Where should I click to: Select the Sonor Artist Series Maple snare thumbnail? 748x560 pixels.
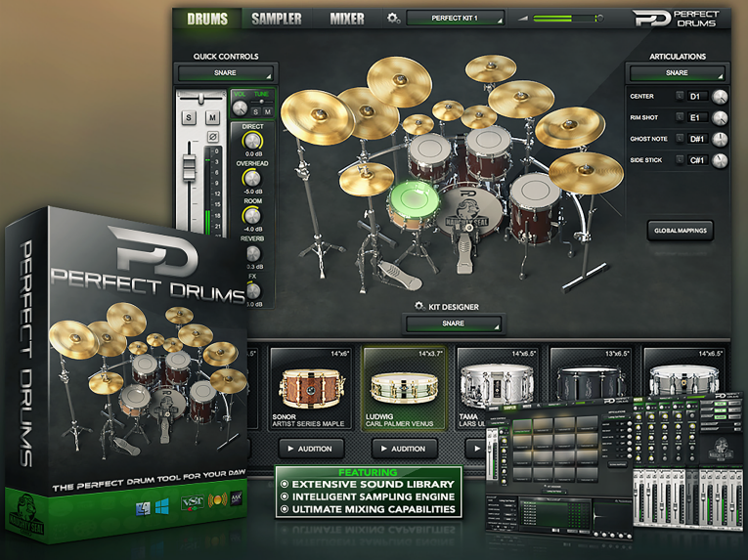pyautogui.click(x=310, y=388)
